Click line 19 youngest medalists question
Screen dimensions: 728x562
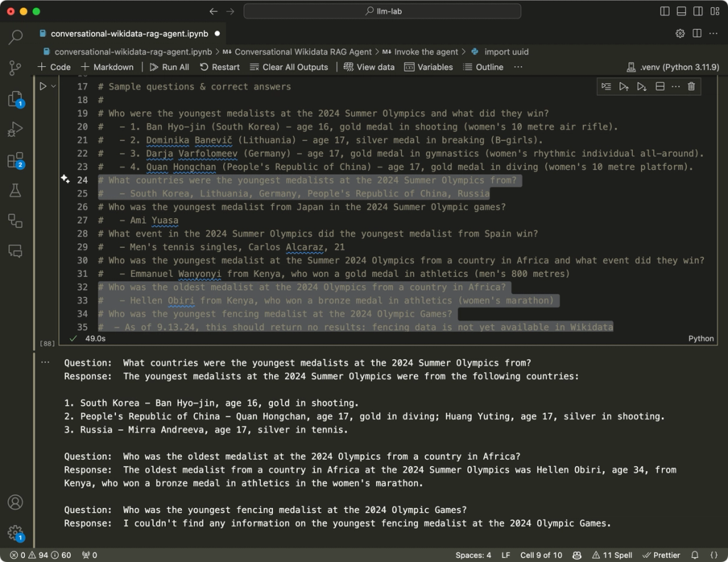tap(323, 113)
